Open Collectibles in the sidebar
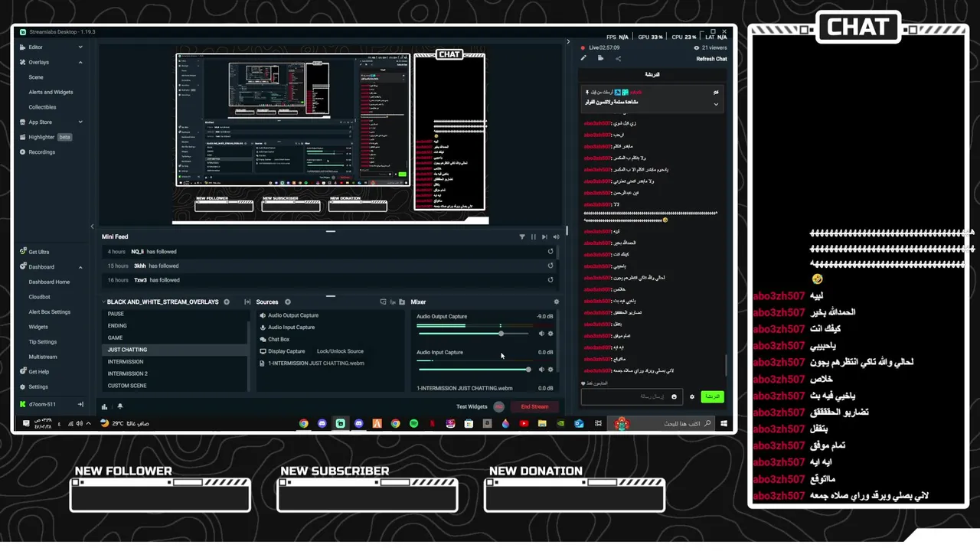The width and height of the screenshot is (980, 551). click(x=42, y=107)
